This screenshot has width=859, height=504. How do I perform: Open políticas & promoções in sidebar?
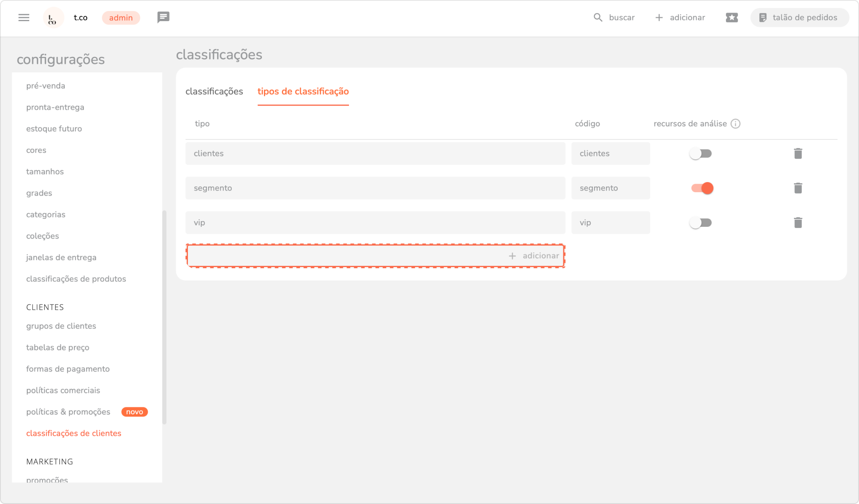click(68, 412)
